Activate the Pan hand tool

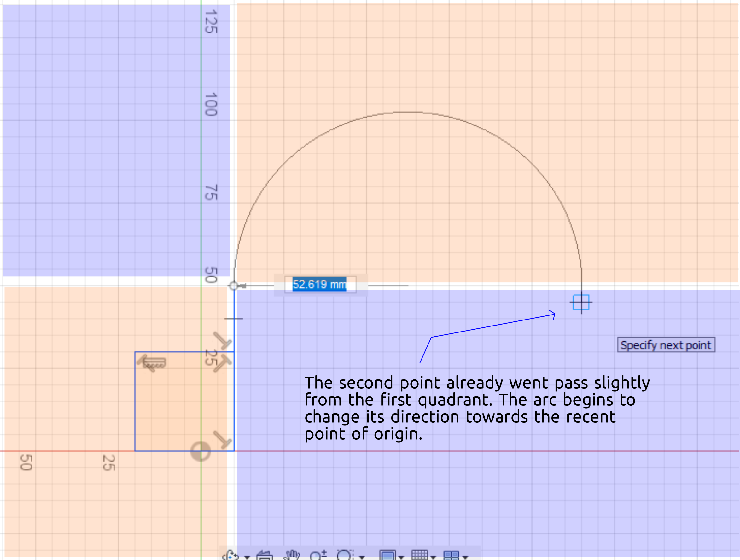click(x=291, y=555)
